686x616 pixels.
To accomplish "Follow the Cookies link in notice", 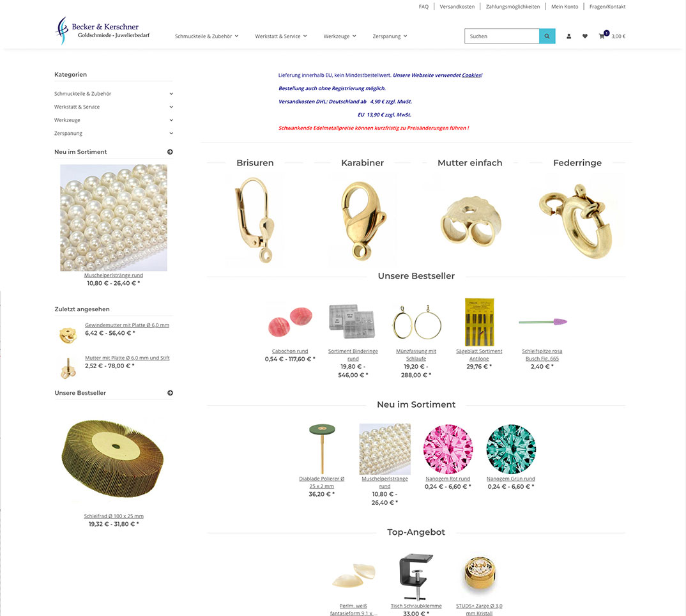I will tap(471, 75).
